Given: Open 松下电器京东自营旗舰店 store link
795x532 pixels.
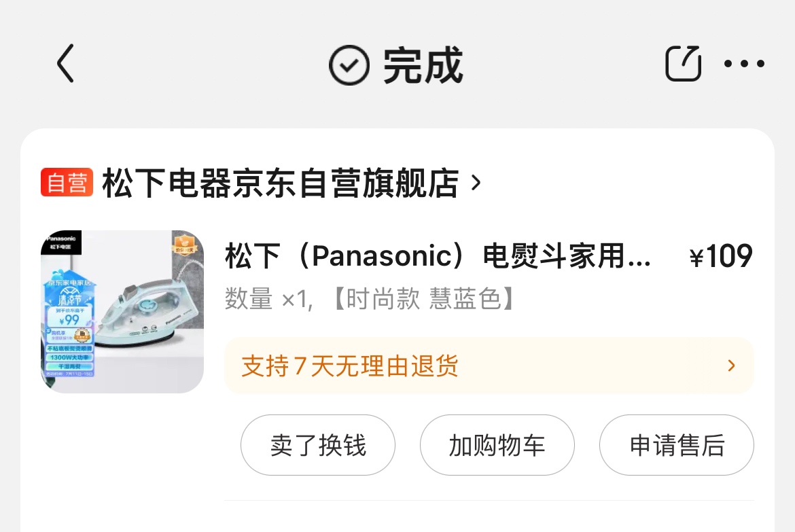Looking at the screenshot, I should point(281,183).
